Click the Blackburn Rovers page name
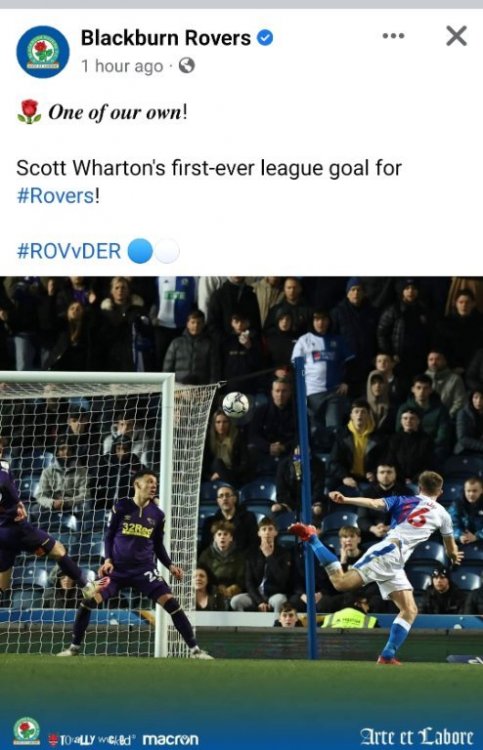Screen dimensions: 483x750 point(165,38)
